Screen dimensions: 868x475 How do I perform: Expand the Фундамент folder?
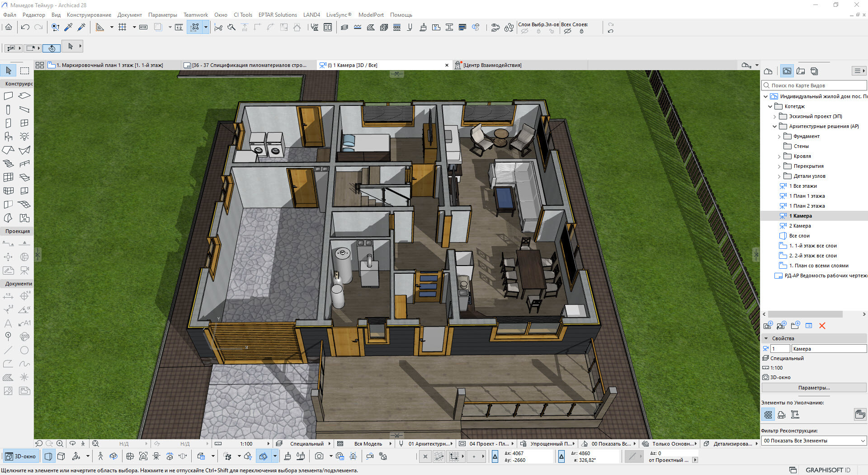pos(779,137)
